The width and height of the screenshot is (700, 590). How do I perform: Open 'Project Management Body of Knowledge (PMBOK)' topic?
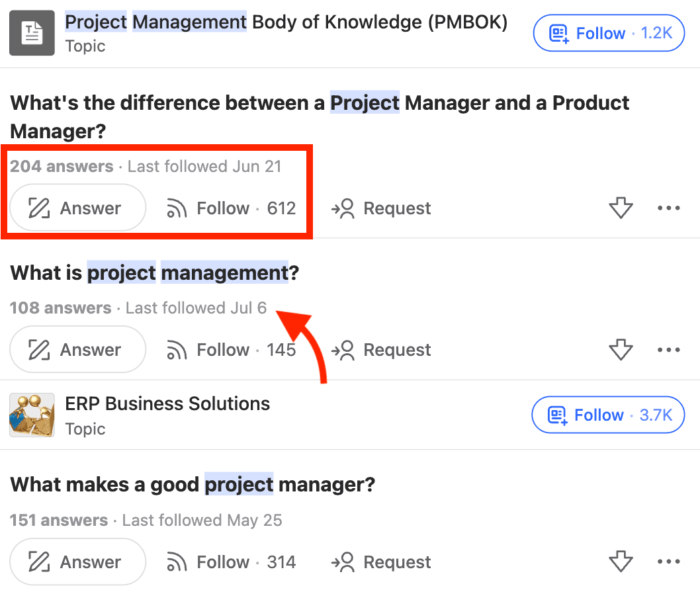click(286, 22)
